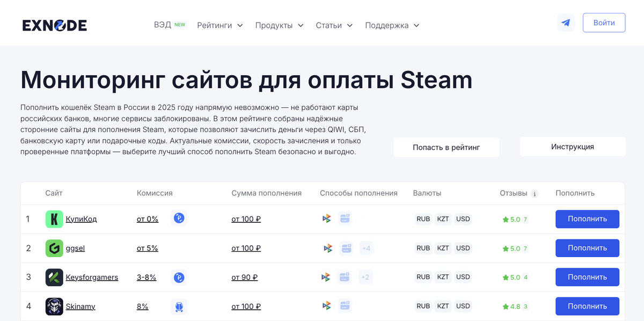Screen dimensions: 644x321
Task: Expand the Поддержка dropdown
Action: point(392,25)
